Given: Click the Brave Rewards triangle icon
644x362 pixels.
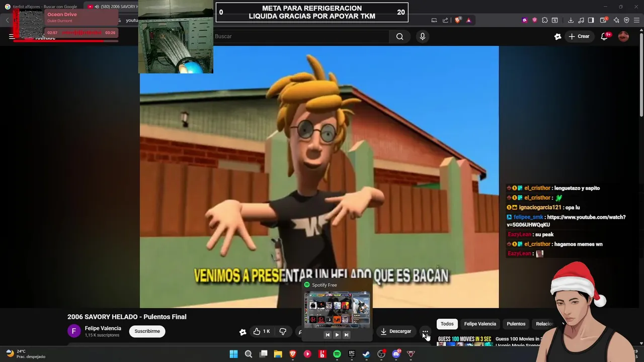Looking at the screenshot, I should tap(468, 20).
